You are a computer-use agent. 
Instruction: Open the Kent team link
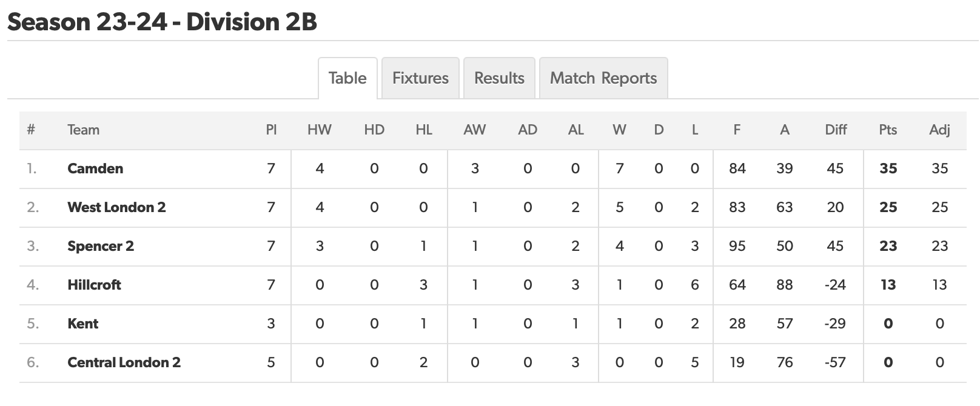[x=82, y=324]
